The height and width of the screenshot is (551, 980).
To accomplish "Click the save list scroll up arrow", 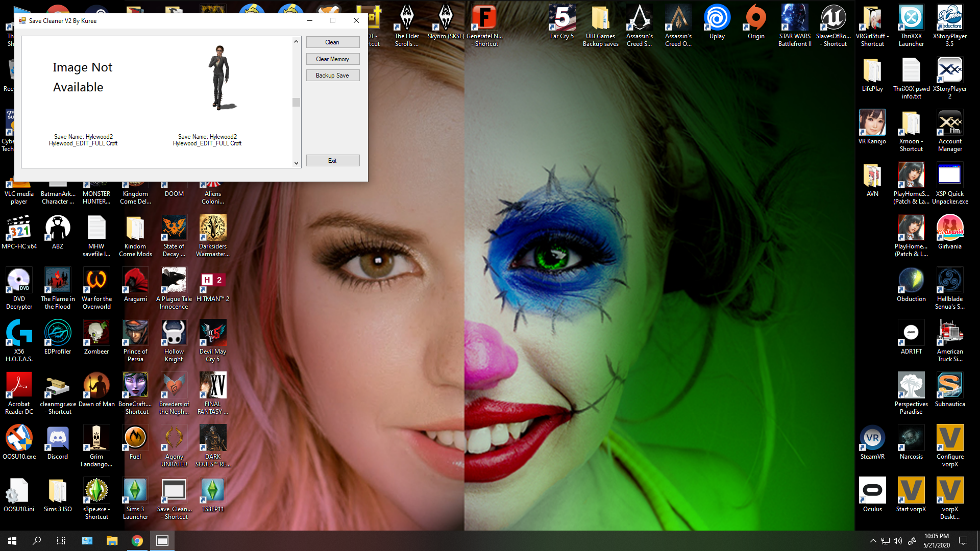I will coord(296,41).
